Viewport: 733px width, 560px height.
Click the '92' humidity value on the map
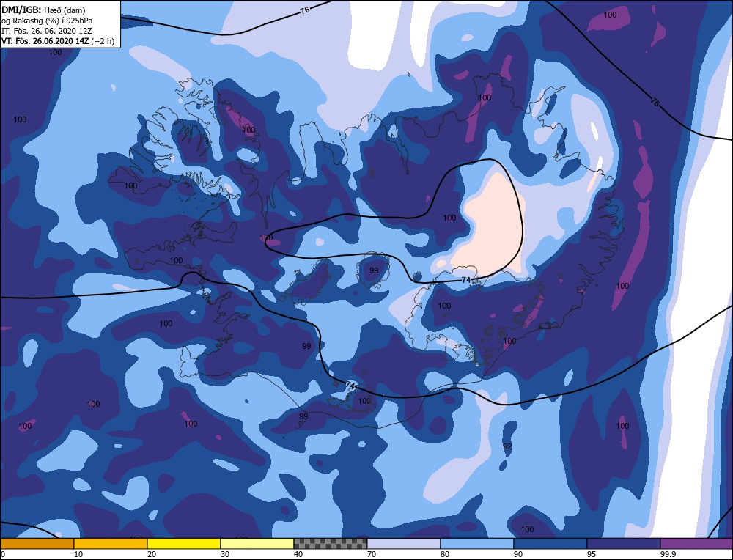[x=507, y=446]
